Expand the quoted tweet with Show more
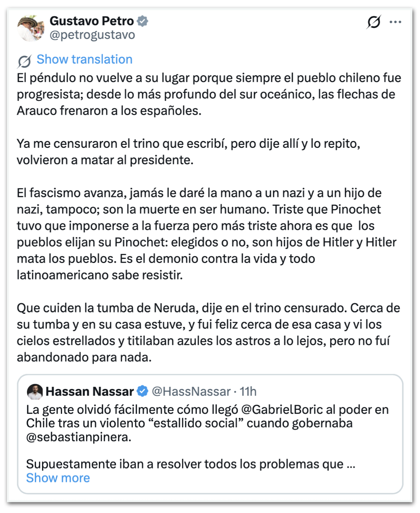The height and width of the screenshot is (513, 420). coord(58,477)
